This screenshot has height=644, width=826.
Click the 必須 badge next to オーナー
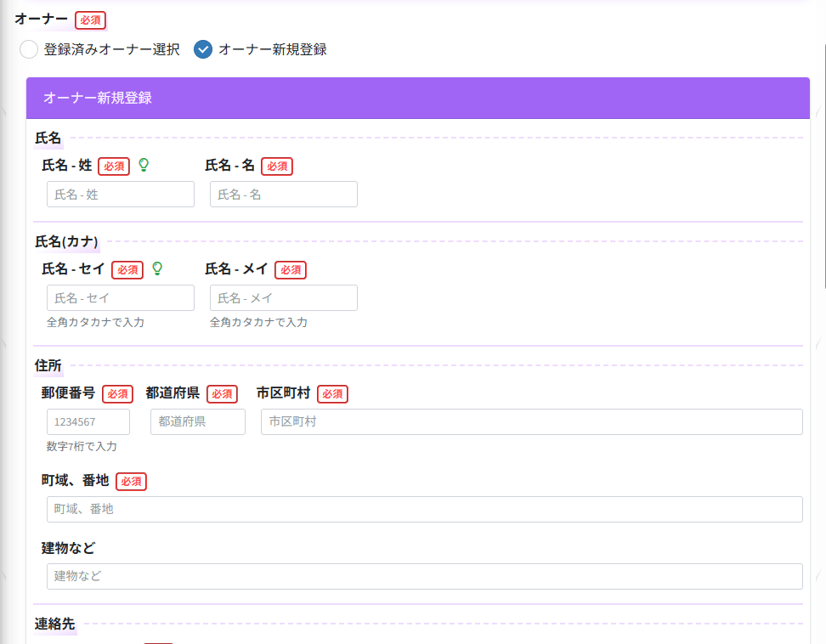(90, 20)
